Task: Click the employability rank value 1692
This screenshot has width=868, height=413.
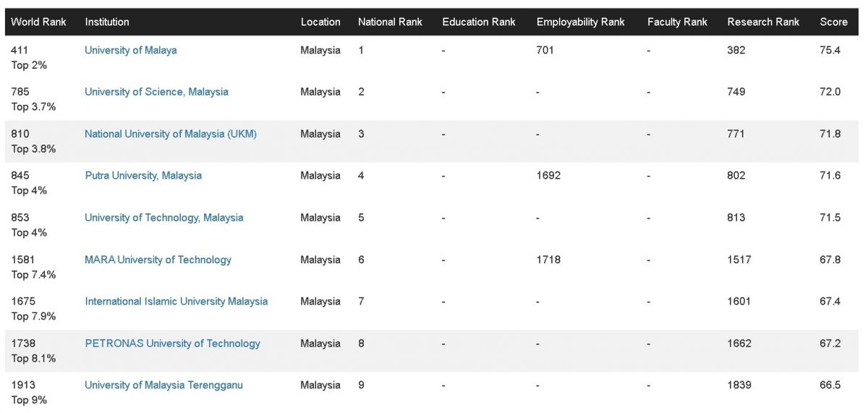Action: (x=548, y=176)
